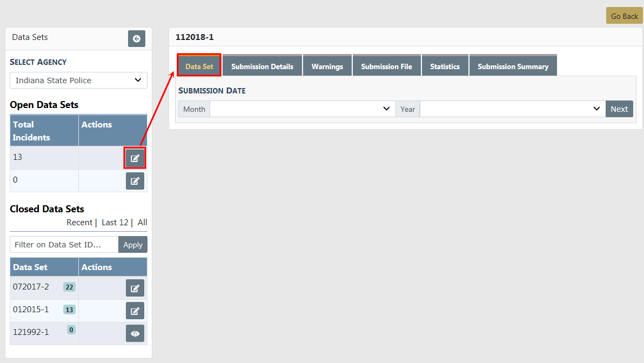Open the Submission File tab
This screenshot has width=644, height=363.
pos(386,66)
